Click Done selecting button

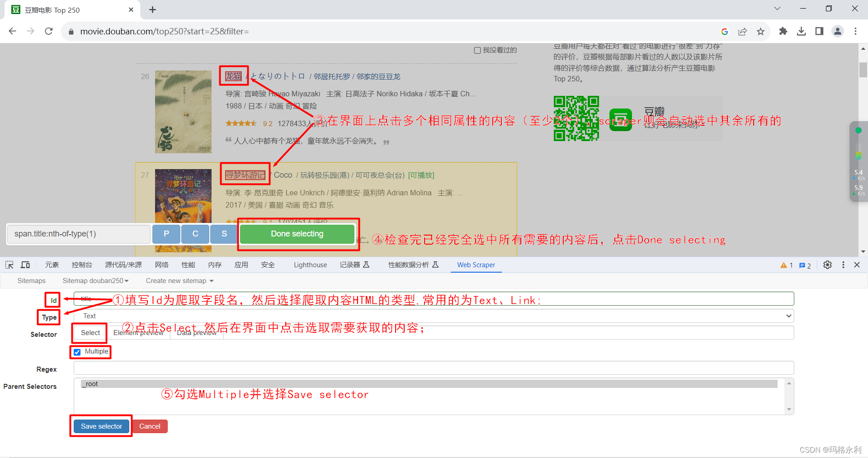(297, 234)
